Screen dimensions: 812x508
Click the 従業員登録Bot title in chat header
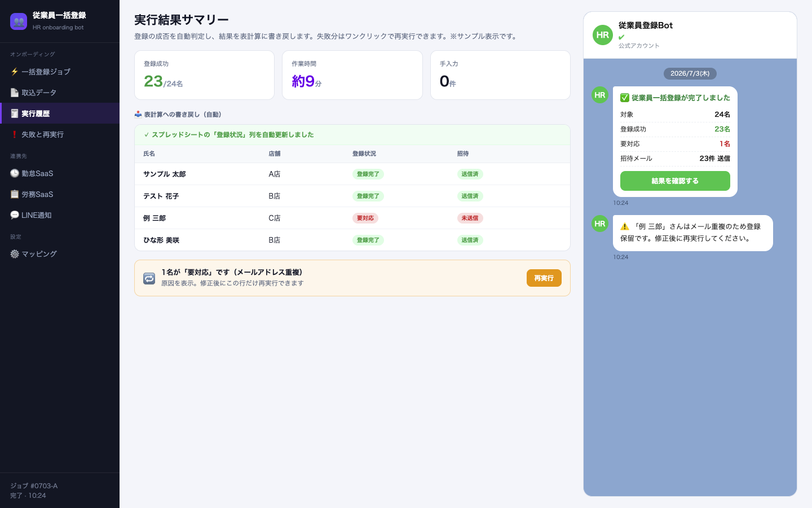pos(646,25)
